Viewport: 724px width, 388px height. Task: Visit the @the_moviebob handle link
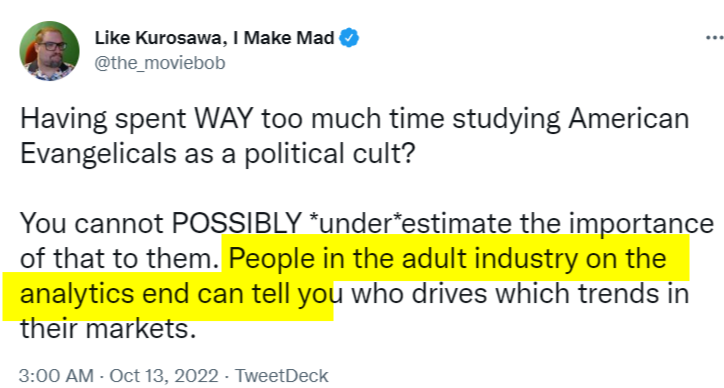pos(160,63)
